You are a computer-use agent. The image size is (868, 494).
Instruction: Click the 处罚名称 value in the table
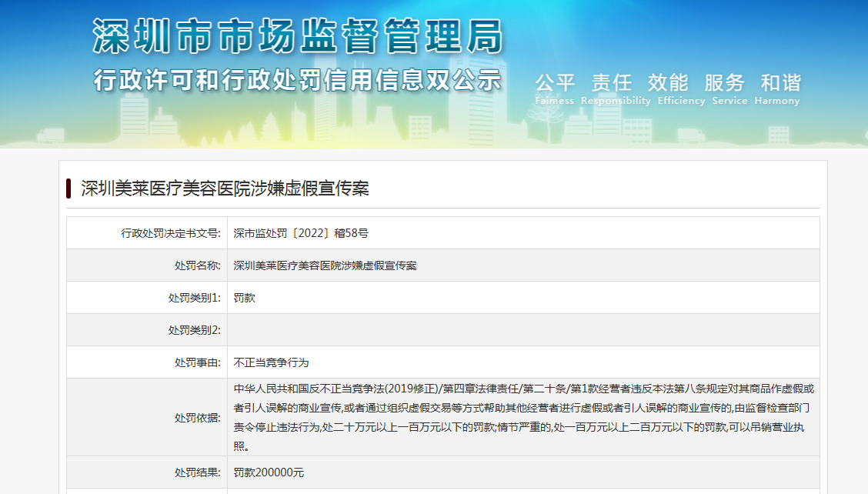coord(325,265)
